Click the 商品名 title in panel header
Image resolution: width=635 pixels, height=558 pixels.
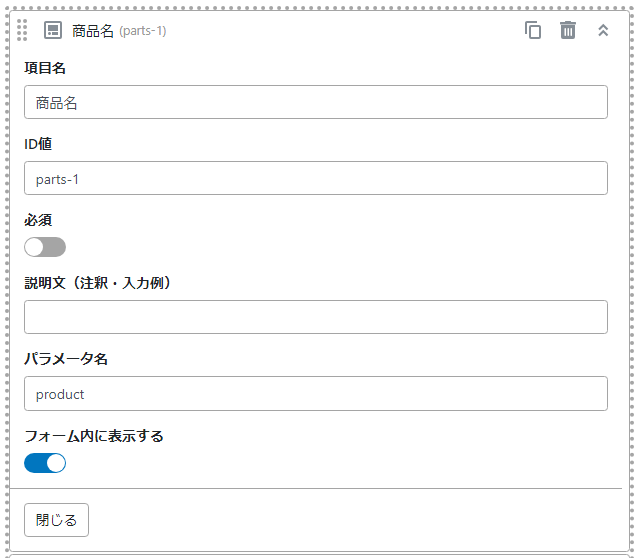tap(93, 31)
